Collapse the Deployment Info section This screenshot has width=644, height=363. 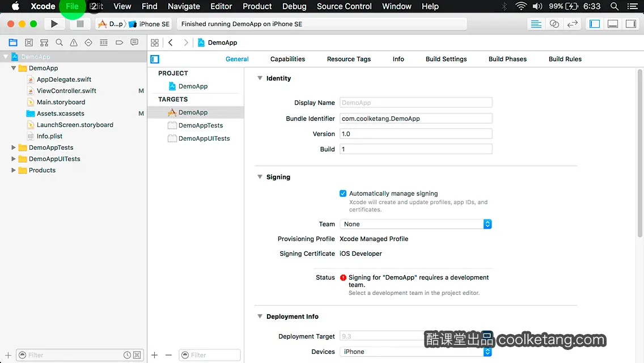(260, 316)
